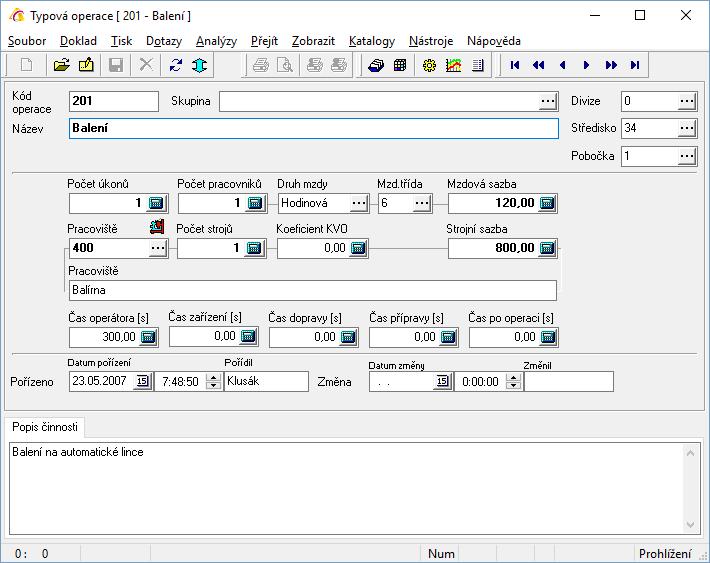
Task: Click the edit document folder icon
Action: (x=86, y=65)
